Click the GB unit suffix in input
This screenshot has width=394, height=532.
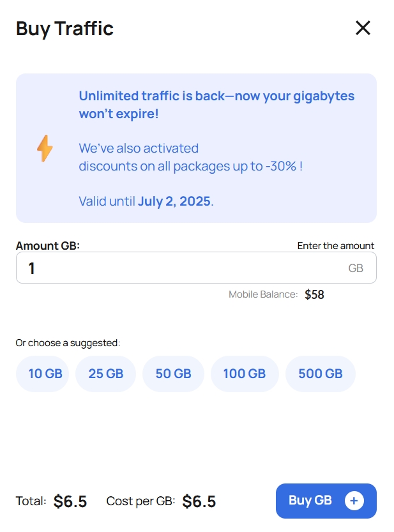click(x=356, y=268)
